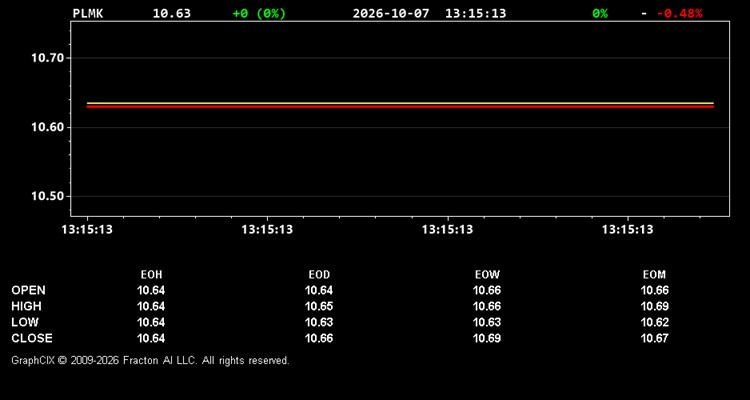This screenshot has height=400, width=750.
Task: Select the last price 10.63 in header
Action: 172,13
